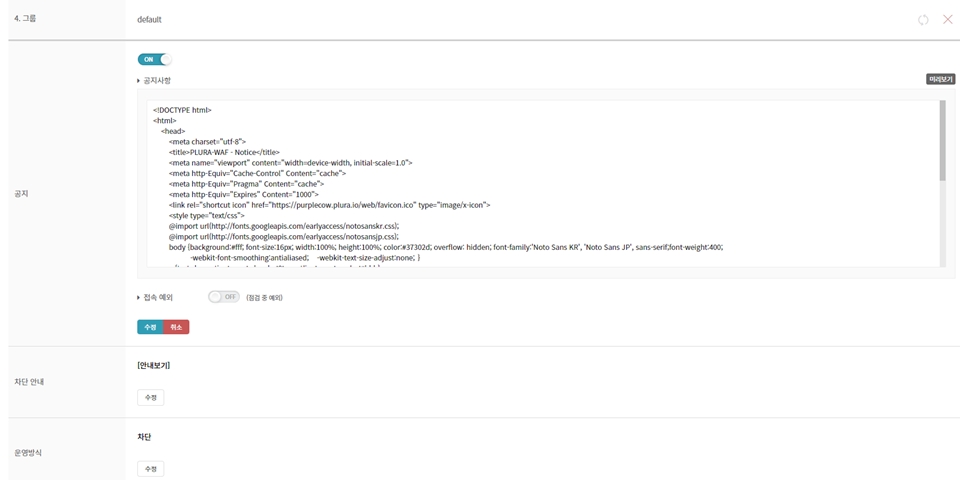Enable the 접속 예외 OFF toggle
Image resolution: width=960 pixels, height=480 pixels.
(224, 297)
